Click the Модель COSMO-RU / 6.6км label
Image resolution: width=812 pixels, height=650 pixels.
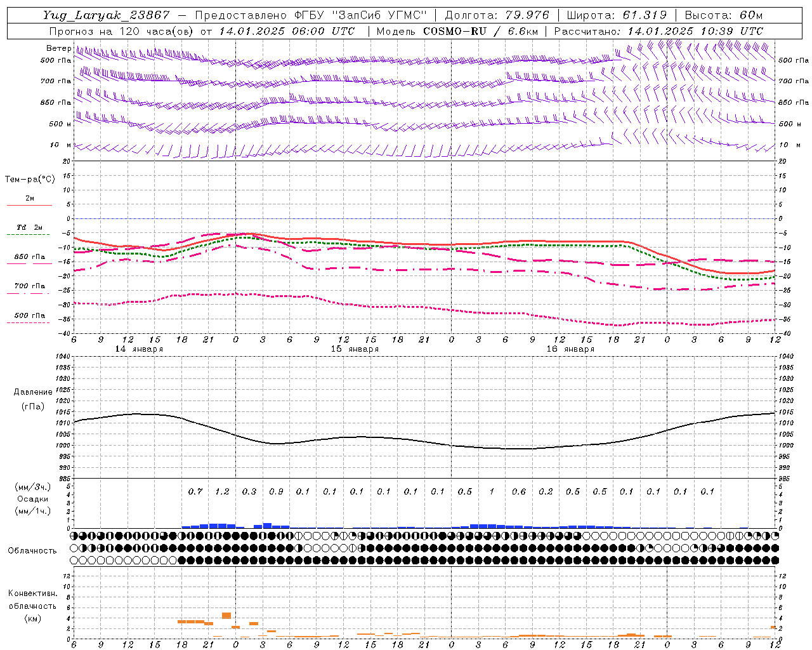tap(457, 31)
